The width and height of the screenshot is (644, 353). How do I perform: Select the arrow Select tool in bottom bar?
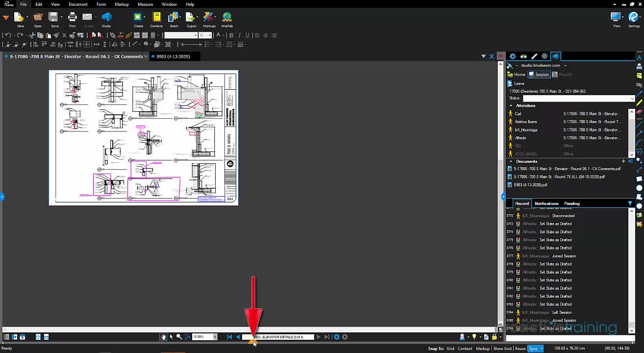pos(171,337)
